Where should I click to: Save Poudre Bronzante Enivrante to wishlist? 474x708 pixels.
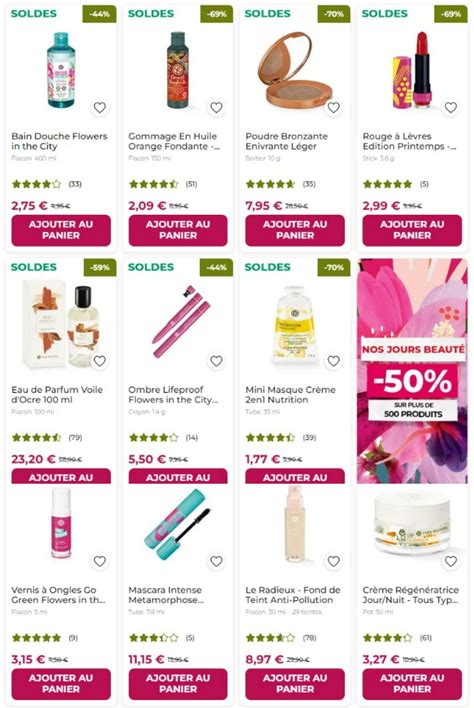[333, 107]
